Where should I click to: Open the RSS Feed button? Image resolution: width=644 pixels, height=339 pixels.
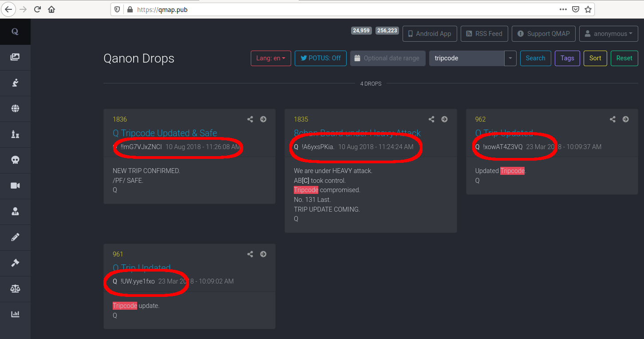click(x=484, y=34)
